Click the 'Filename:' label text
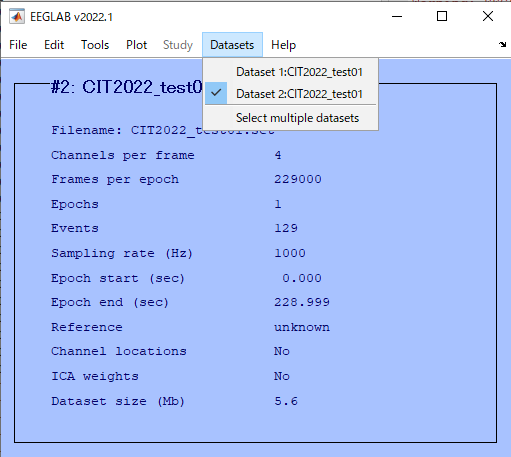This screenshot has width=511, height=457. click(87, 130)
